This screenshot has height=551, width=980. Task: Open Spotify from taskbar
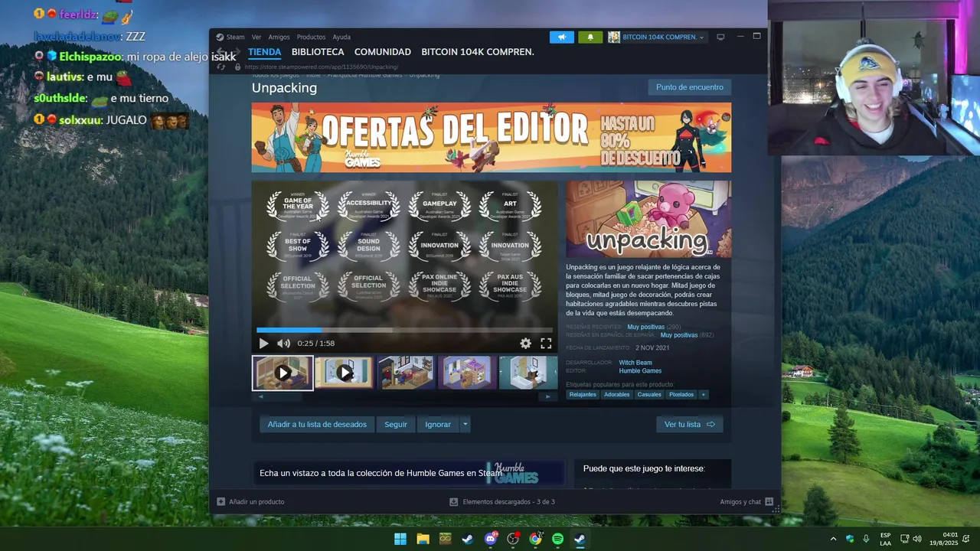557,539
